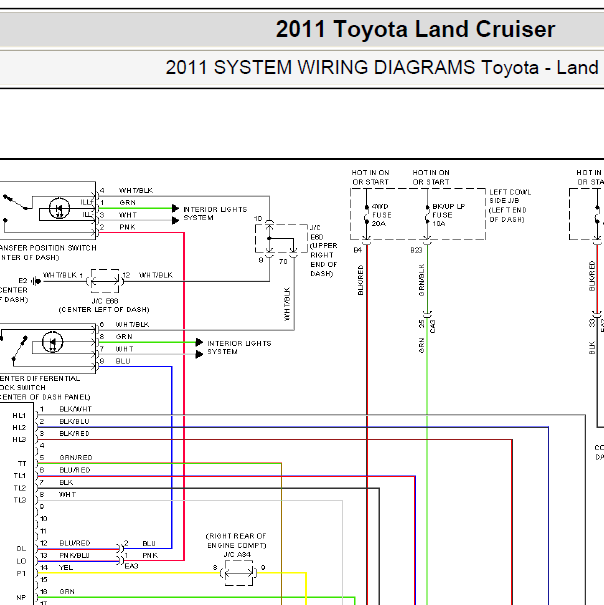The width and height of the screenshot is (604, 605).
Task: Select the "BLK/WHT" wire label at pin 1
Action: pos(75,409)
